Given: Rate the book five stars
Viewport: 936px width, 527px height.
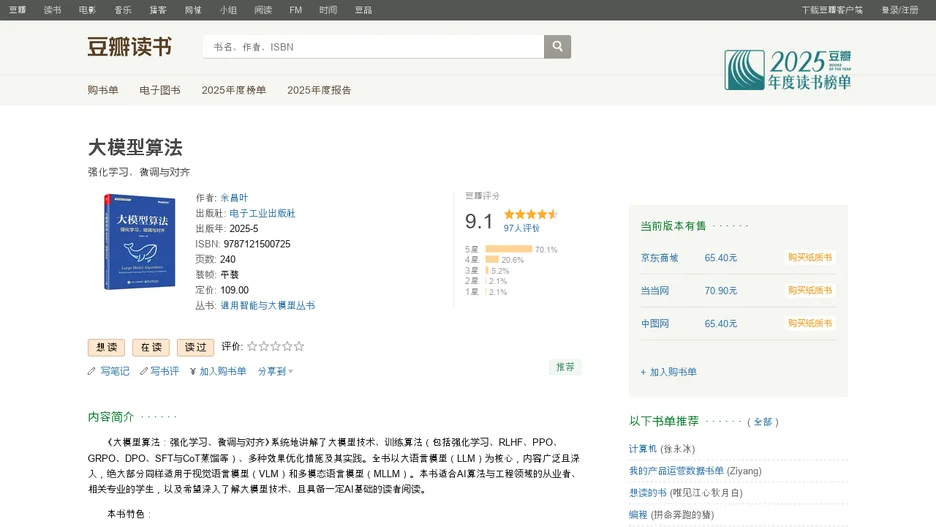Looking at the screenshot, I should (299, 346).
